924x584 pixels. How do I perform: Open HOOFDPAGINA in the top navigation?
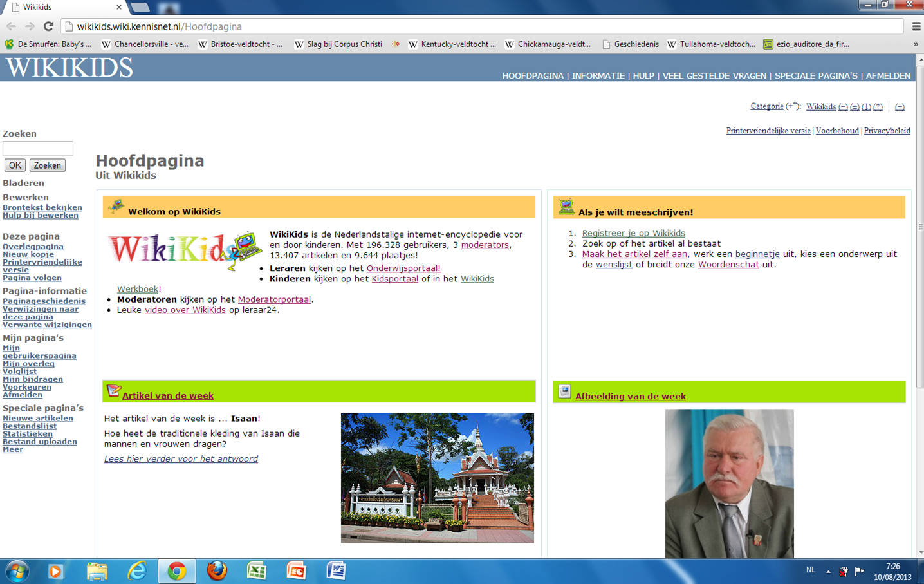pos(533,76)
